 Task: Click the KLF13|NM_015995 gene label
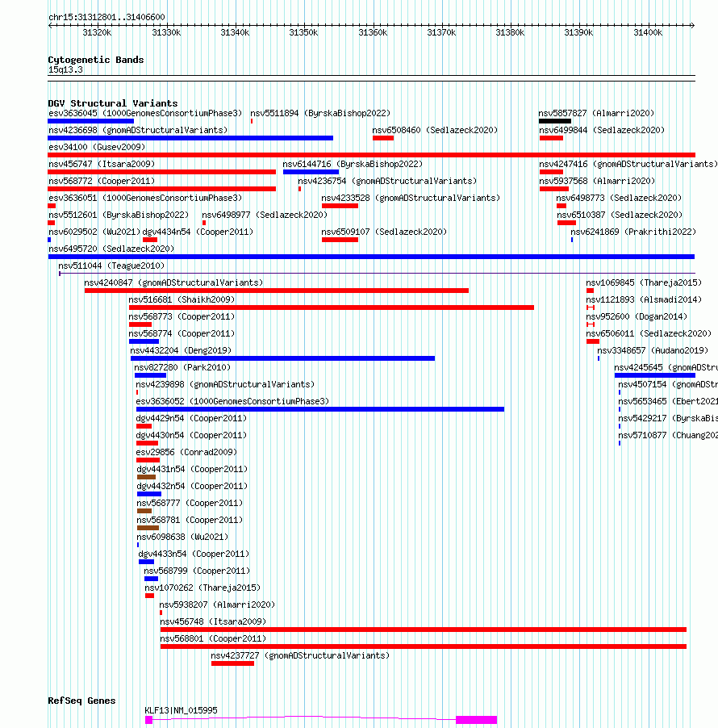click(181, 710)
